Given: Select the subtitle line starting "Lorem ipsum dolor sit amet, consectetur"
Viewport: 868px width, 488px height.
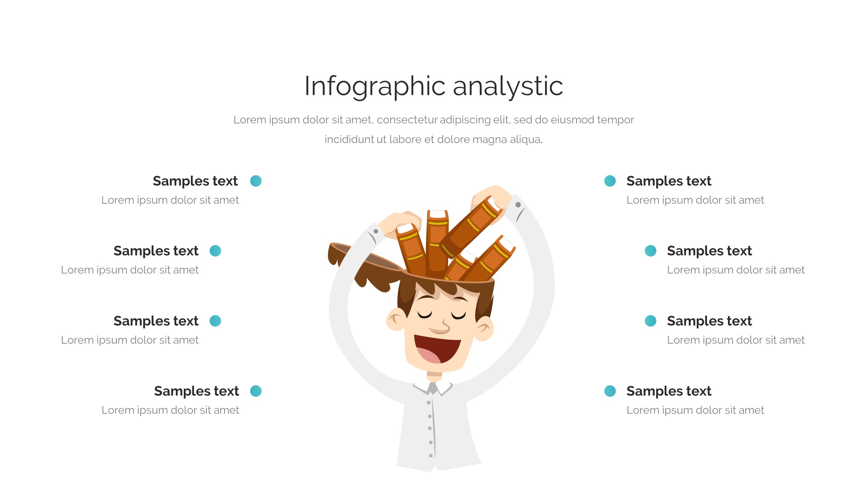Looking at the screenshot, I should click(434, 120).
